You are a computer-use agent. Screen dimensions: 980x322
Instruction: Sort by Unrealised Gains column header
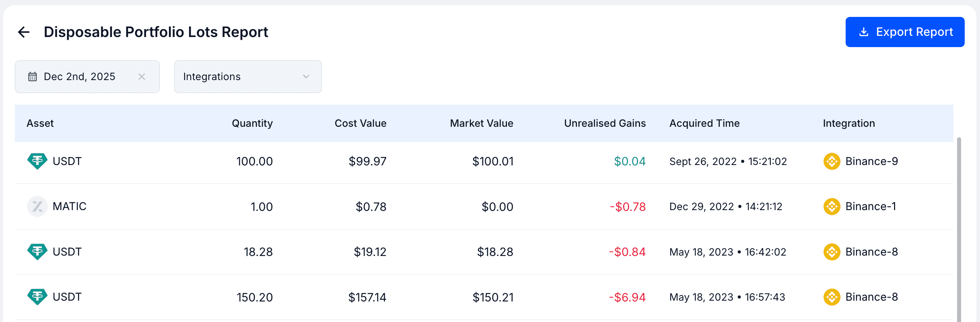(605, 123)
